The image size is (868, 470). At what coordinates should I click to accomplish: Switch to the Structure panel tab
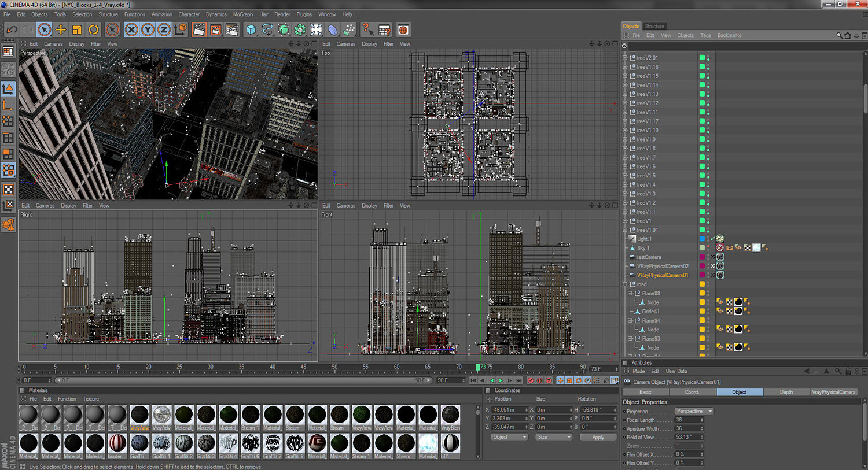click(x=654, y=26)
